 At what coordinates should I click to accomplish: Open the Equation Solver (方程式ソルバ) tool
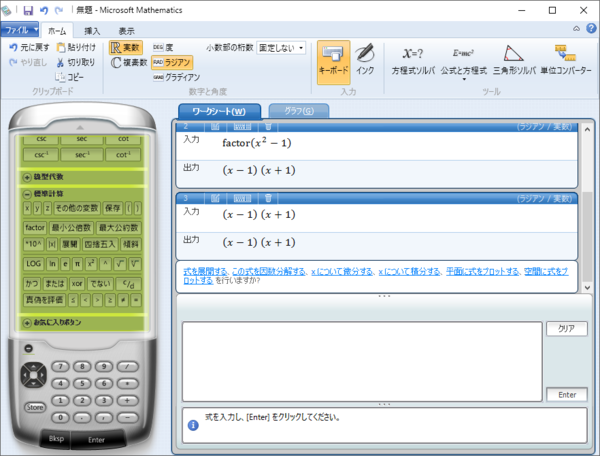click(413, 60)
